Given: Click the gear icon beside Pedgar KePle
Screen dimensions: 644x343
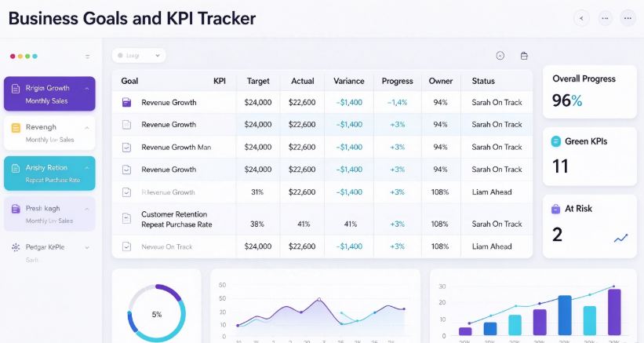Looking at the screenshot, I should [16, 247].
